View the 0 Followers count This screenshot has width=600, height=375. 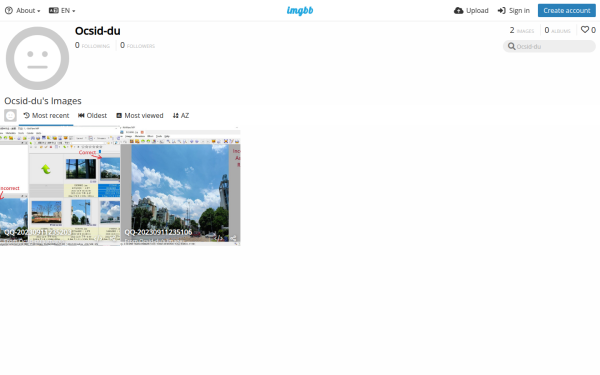(x=137, y=46)
